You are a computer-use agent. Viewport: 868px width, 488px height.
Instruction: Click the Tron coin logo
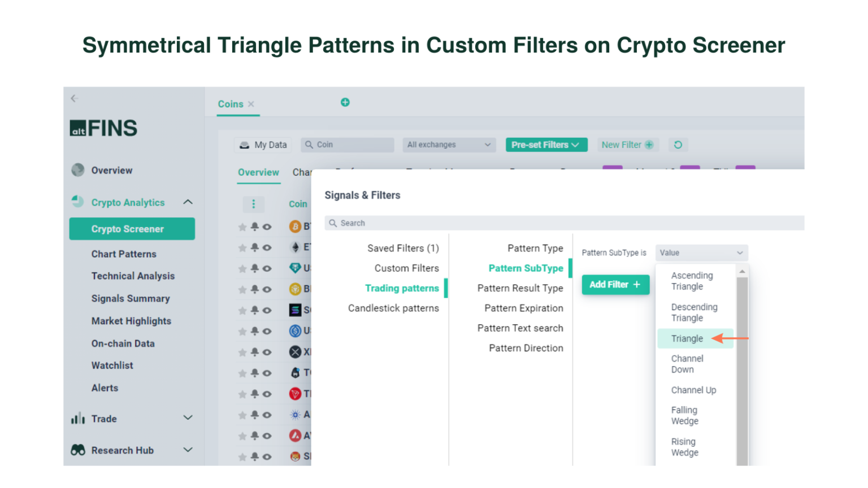pos(295,394)
